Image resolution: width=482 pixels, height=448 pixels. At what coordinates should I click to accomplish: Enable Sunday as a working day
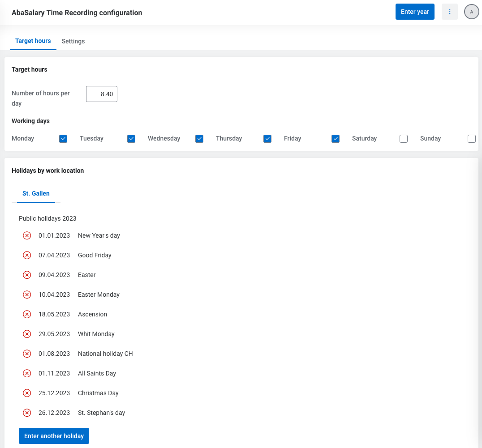[472, 139]
